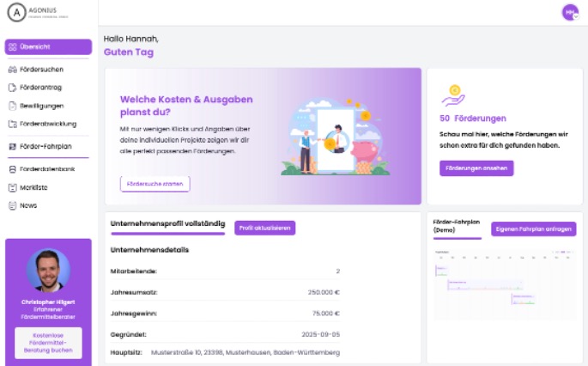Click the Förderdatenbank database icon
This screenshot has height=366, width=588.
[12, 169]
